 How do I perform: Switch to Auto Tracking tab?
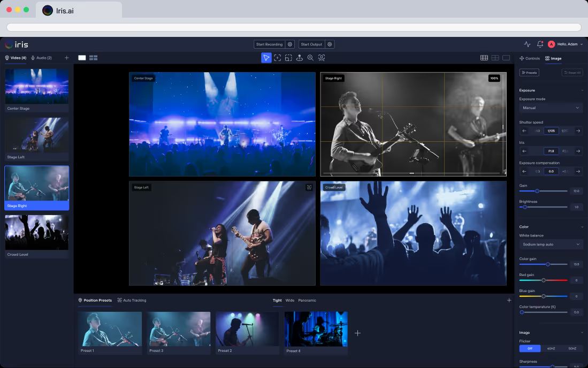(132, 300)
